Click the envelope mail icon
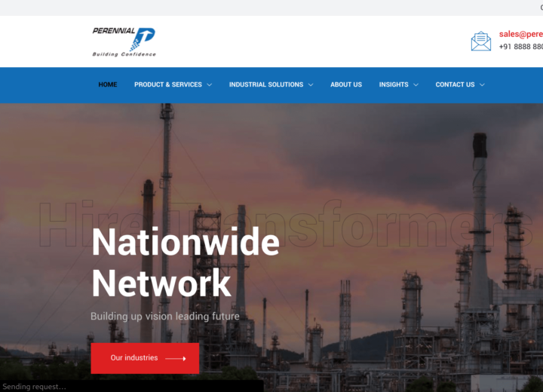The height and width of the screenshot is (392, 543). pos(481,41)
